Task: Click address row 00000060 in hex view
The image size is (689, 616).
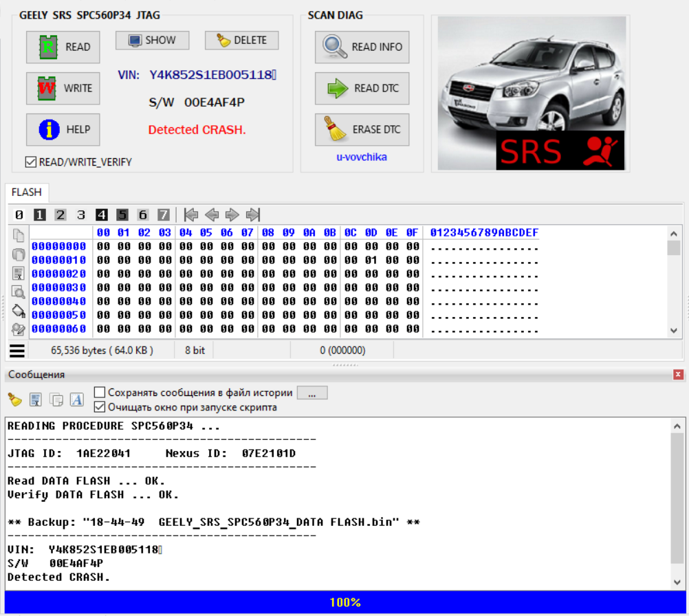Action: pos(58,329)
